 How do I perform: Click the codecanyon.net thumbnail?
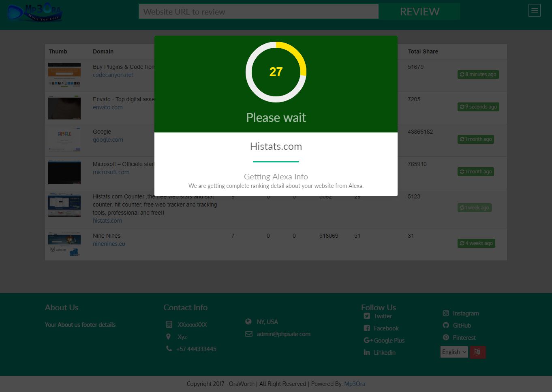click(64, 75)
